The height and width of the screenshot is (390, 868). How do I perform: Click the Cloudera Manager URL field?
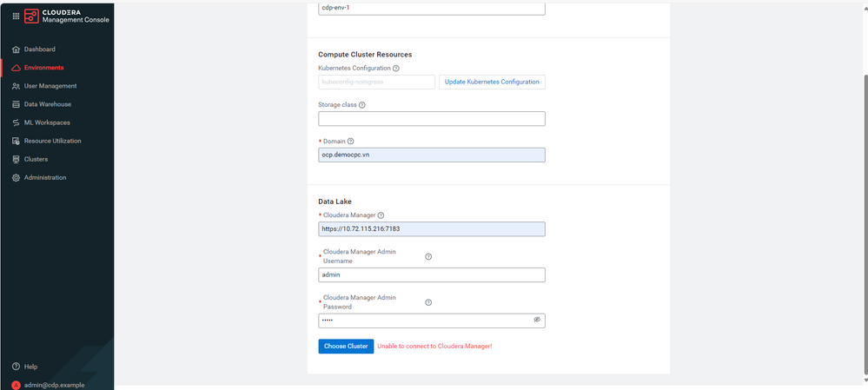432,229
